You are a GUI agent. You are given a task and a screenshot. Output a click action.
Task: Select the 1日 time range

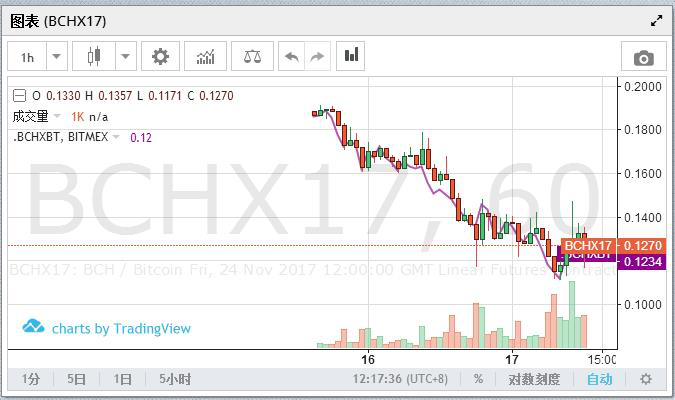(x=122, y=379)
